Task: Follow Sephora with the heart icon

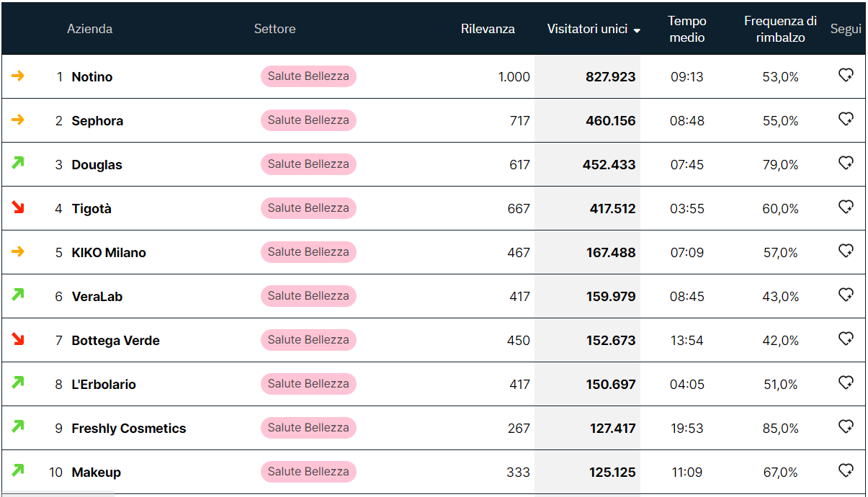Action: coord(846,119)
